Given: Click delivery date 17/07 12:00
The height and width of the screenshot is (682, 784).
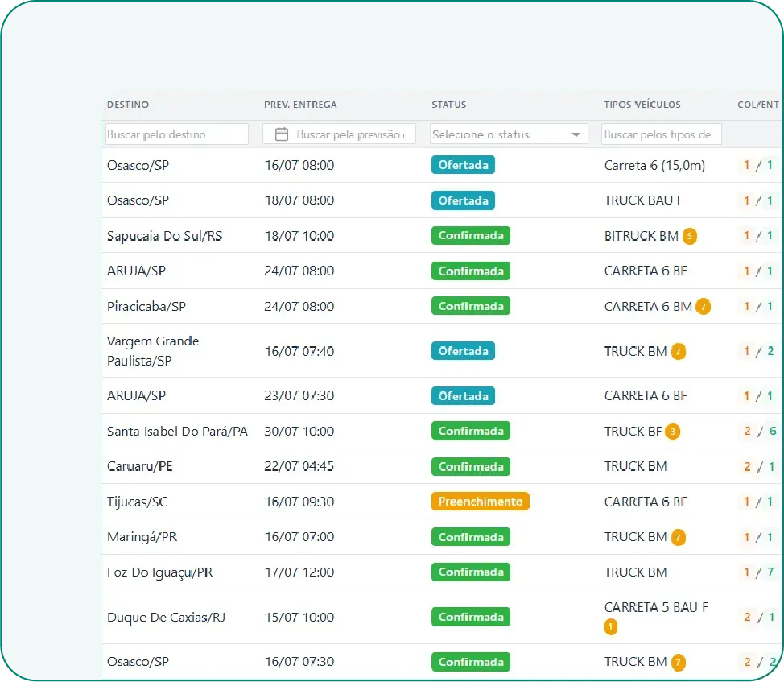Looking at the screenshot, I should click(299, 572).
